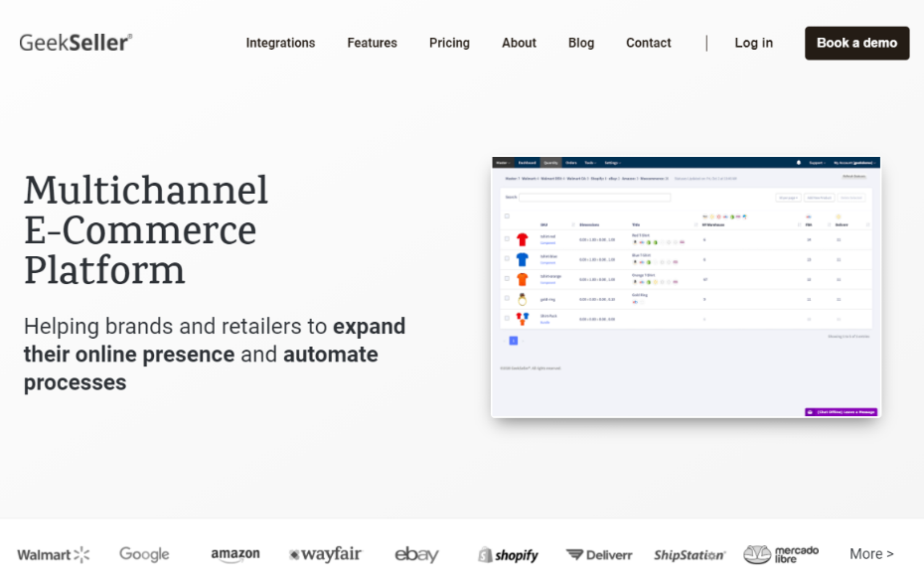924x578 pixels.
Task: Select the Google logo
Action: [x=144, y=554]
